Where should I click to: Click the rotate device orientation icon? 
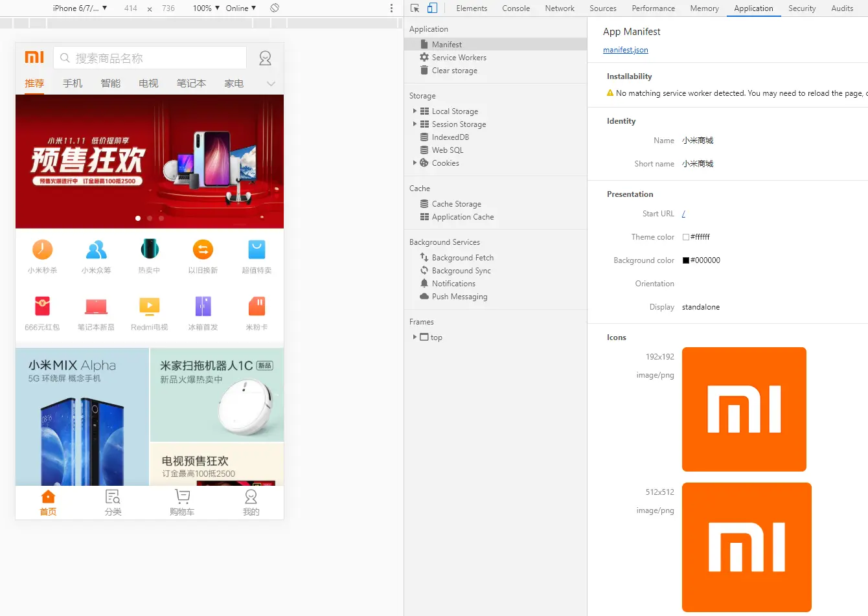(x=275, y=8)
